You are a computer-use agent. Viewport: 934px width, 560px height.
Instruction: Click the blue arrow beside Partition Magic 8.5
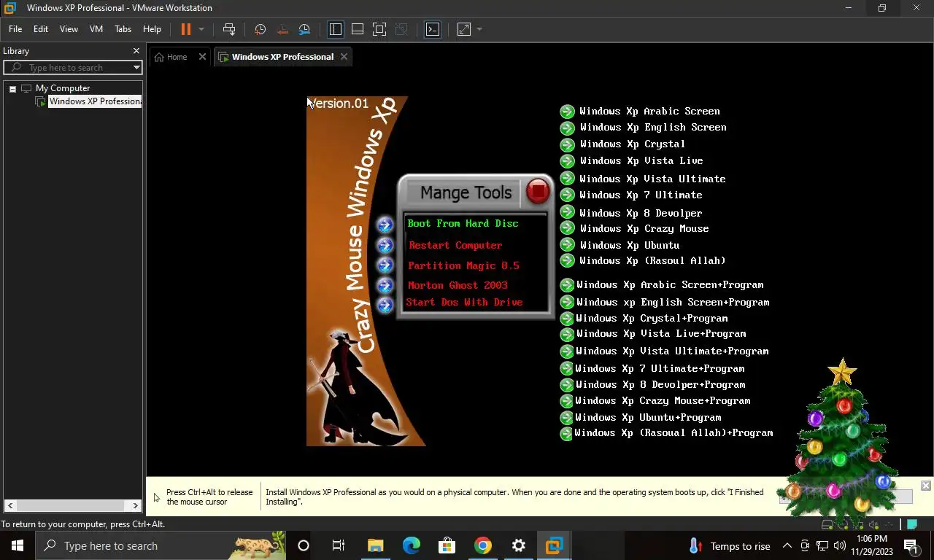click(x=385, y=265)
